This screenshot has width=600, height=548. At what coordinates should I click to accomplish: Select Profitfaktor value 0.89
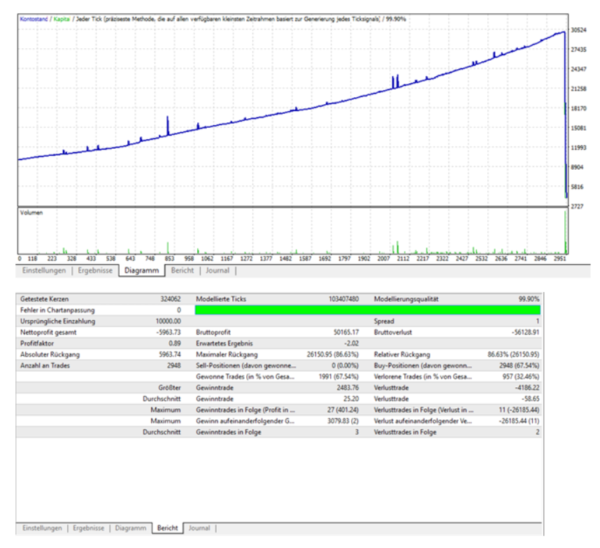(x=174, y=343)
